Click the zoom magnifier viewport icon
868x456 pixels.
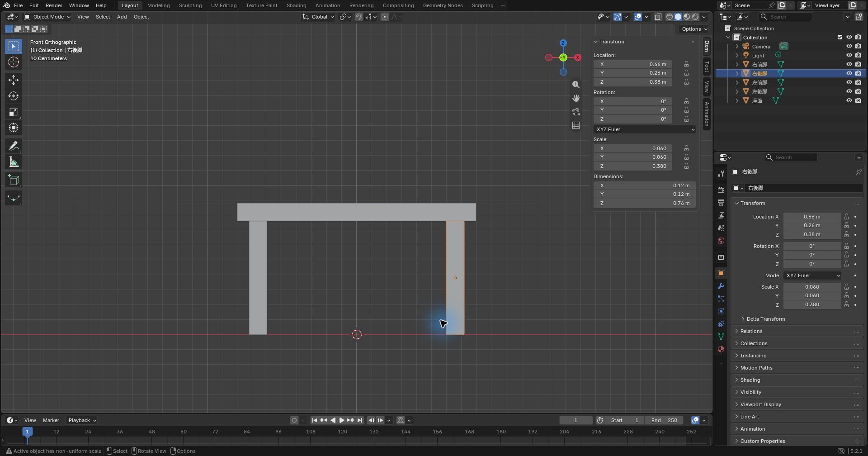click(x=576, y=85)
